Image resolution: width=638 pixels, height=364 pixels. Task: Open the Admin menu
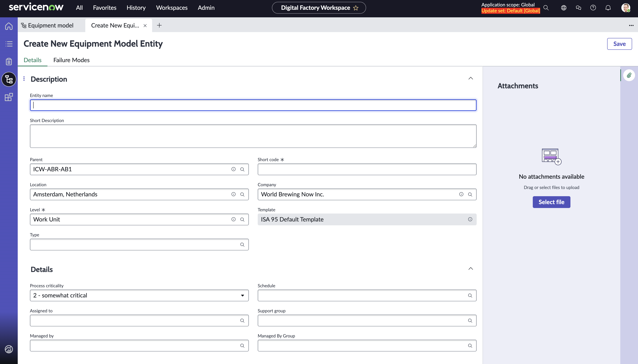click(x=206, y=8)
